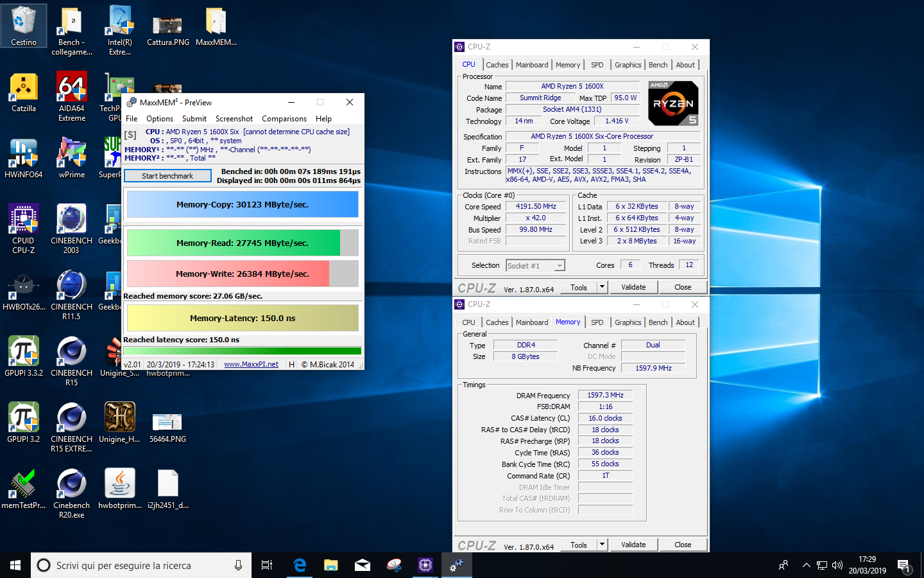Click Close button in lower CPU-Z

click(x=683, y=545)
